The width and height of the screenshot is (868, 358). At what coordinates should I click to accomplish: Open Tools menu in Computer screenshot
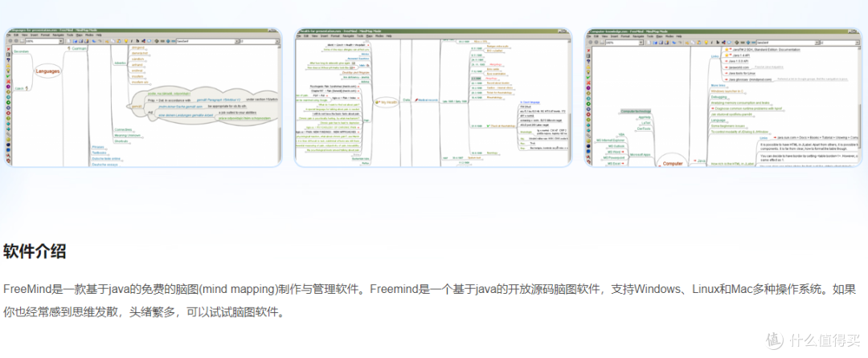pos(650,36)
